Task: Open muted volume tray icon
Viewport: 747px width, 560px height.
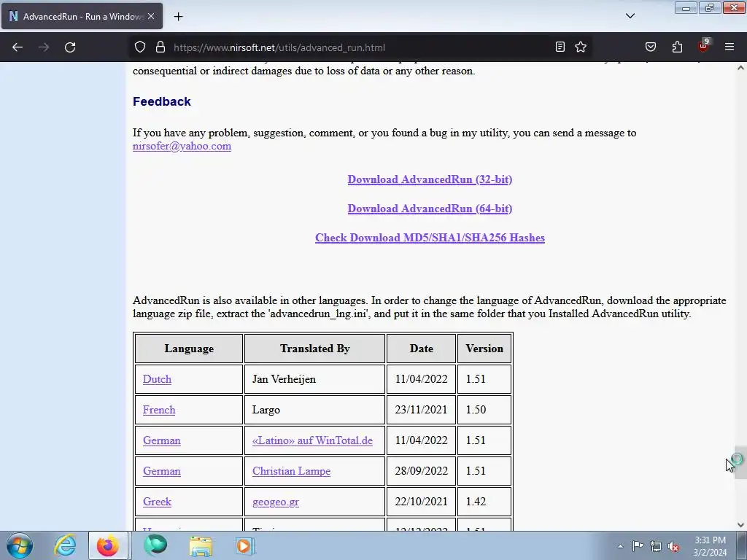Action: click(x=673, y=546)
